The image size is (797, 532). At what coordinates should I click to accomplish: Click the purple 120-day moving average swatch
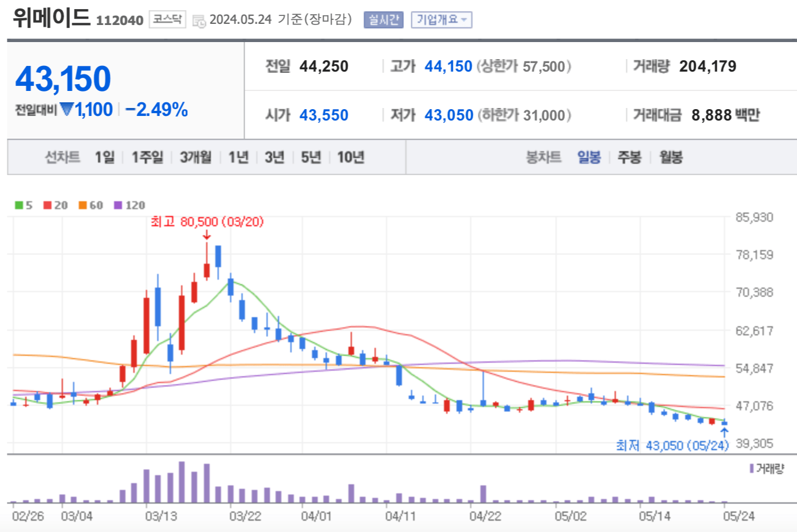point(118,205)
